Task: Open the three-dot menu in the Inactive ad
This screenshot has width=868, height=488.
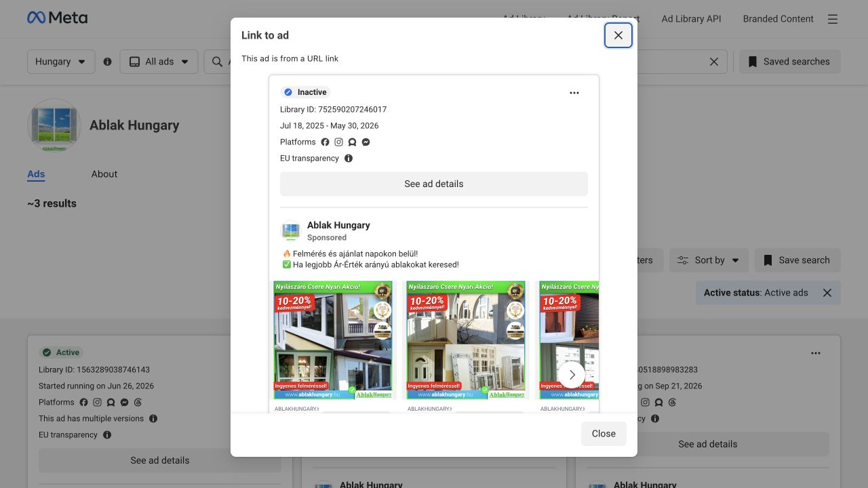Action: [574, 93]
